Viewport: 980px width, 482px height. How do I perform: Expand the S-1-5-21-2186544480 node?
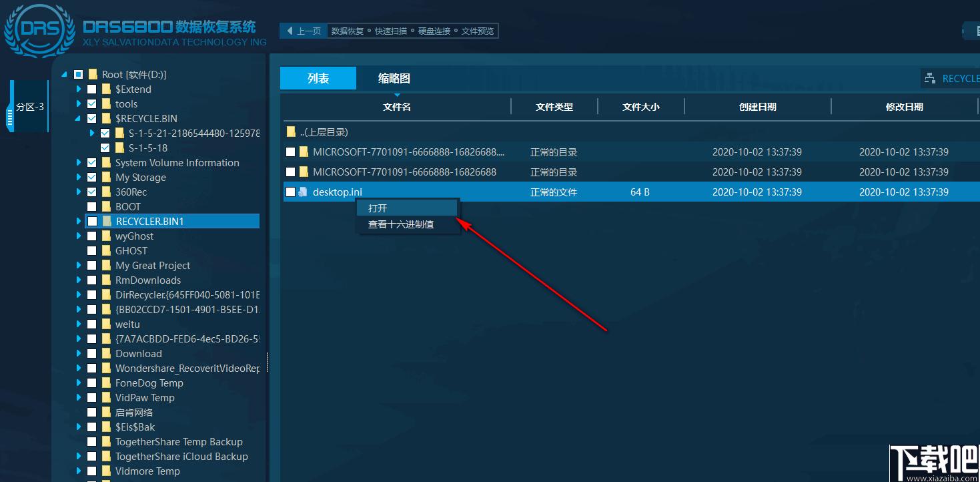pos(92,134)
